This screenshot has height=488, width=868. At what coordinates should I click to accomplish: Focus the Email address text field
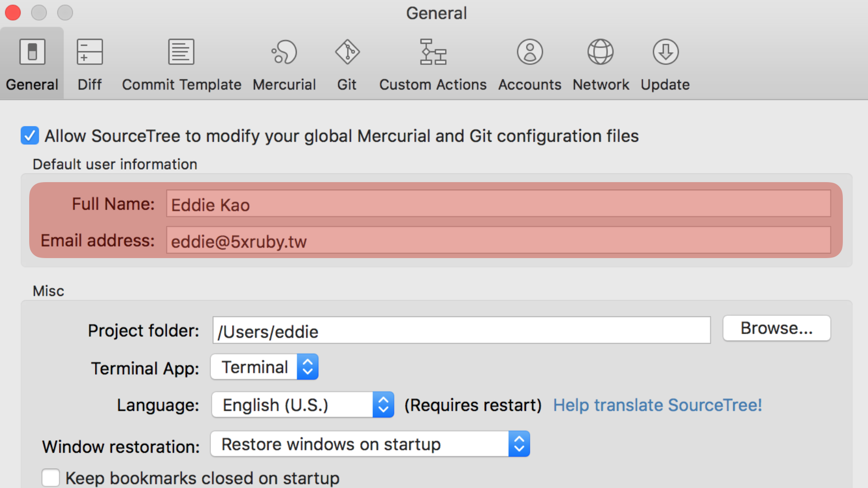(498, 240)
